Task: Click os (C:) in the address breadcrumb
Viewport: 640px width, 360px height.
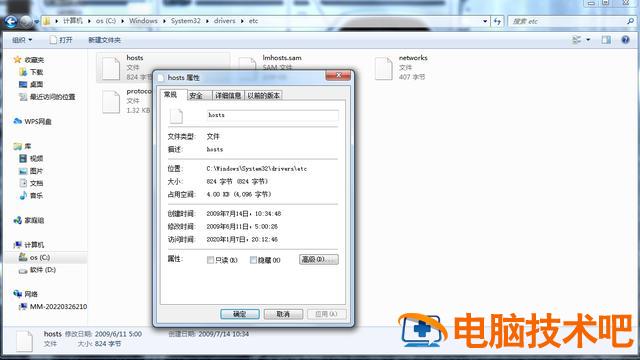Action: pos(106,21)
